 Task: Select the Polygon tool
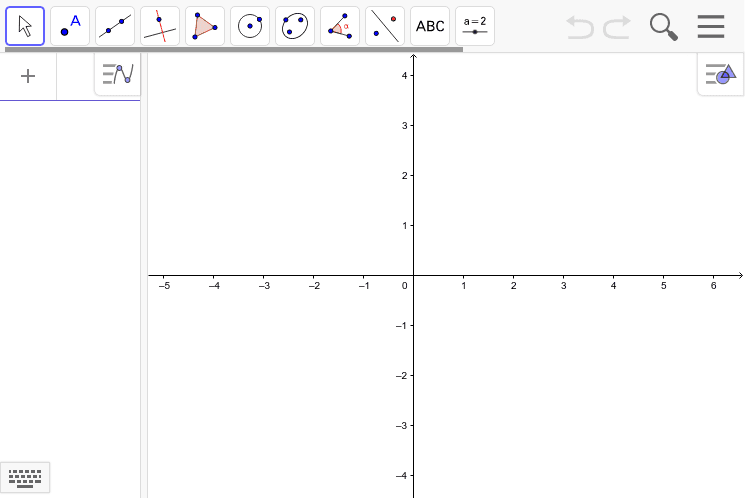point(205,26)
